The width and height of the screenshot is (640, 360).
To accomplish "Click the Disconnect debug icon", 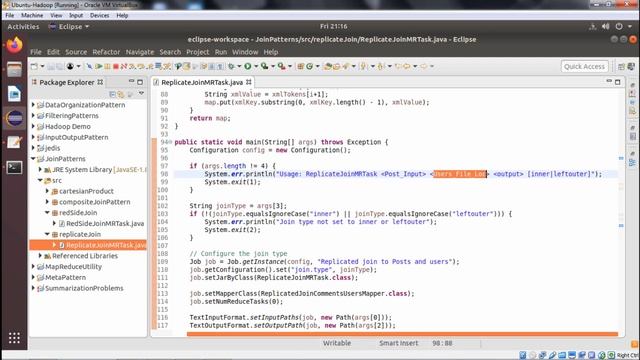I will coord(124,66).
